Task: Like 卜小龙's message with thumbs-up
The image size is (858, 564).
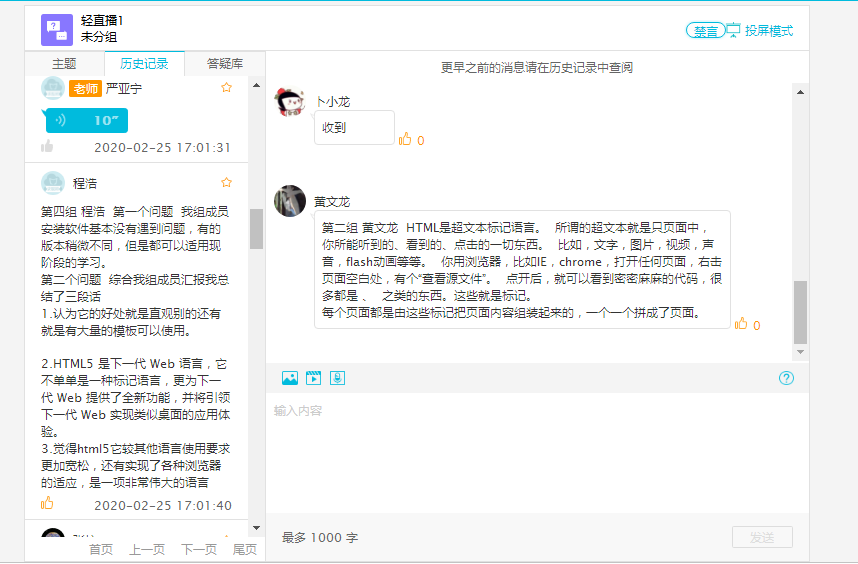Action: (x=405, y=140)
